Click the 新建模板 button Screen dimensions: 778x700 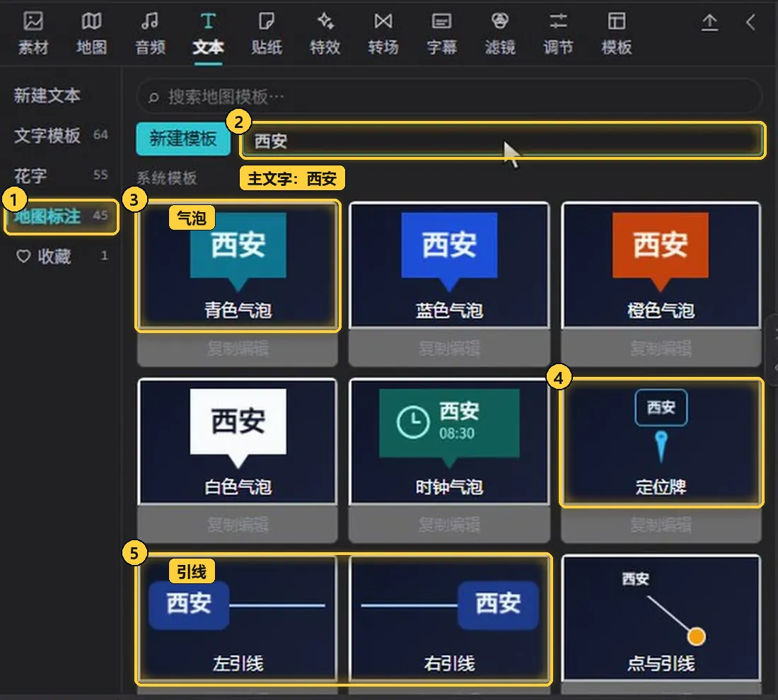click(x=183, y=139)
